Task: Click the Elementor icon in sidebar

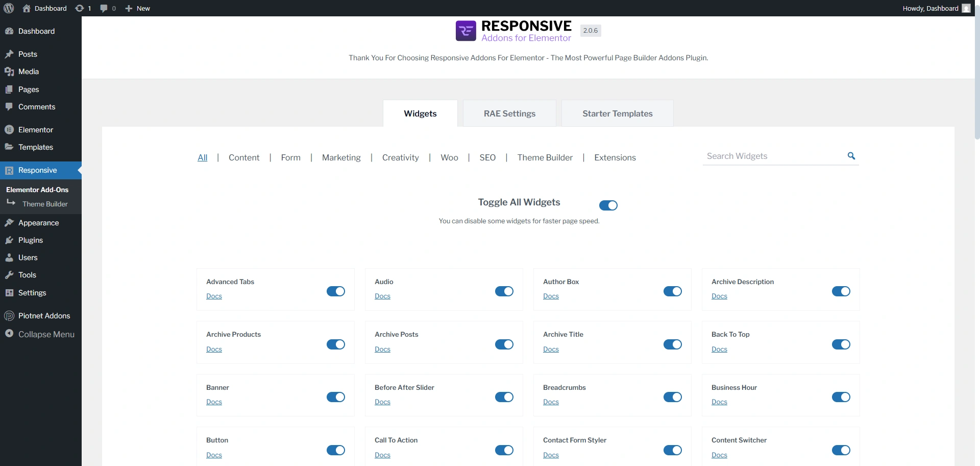Action: coord(9,130)
